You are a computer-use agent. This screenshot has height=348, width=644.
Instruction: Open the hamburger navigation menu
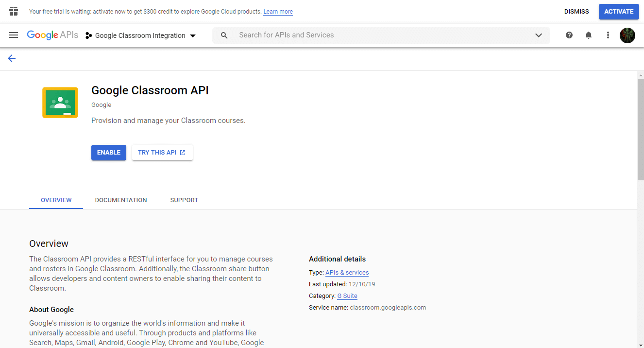point(14,35)
